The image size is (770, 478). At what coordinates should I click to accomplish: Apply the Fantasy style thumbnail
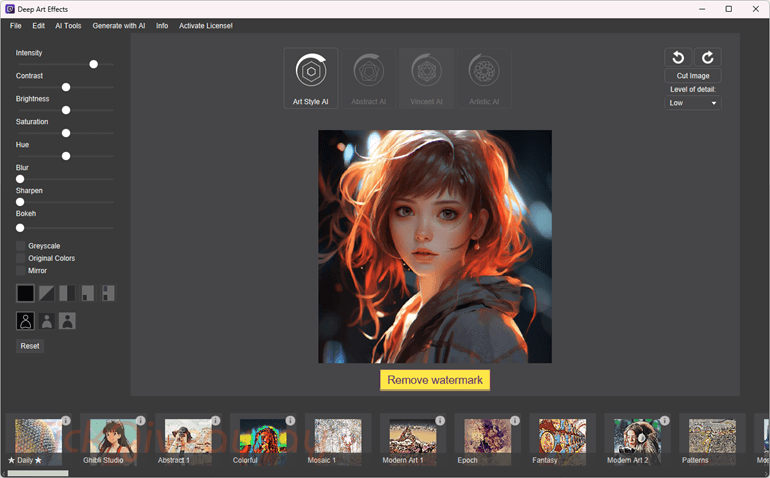(562, 439)
